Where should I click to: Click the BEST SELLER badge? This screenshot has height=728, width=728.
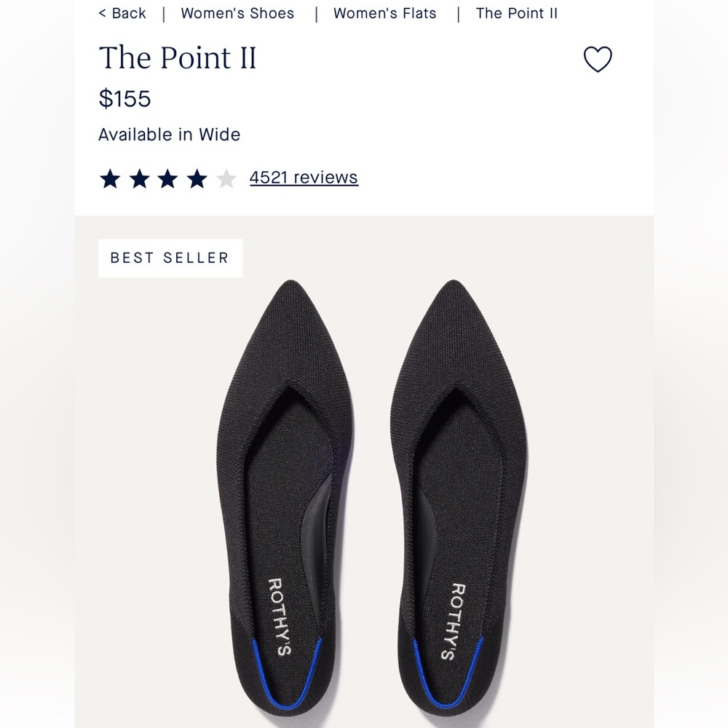(170, 258)
